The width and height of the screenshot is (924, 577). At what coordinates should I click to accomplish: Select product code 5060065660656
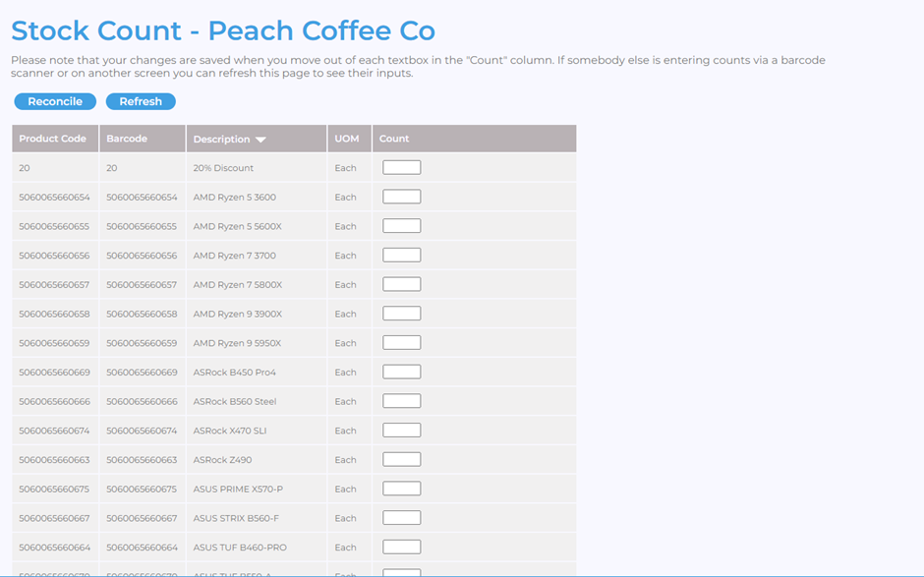point(54,256)
